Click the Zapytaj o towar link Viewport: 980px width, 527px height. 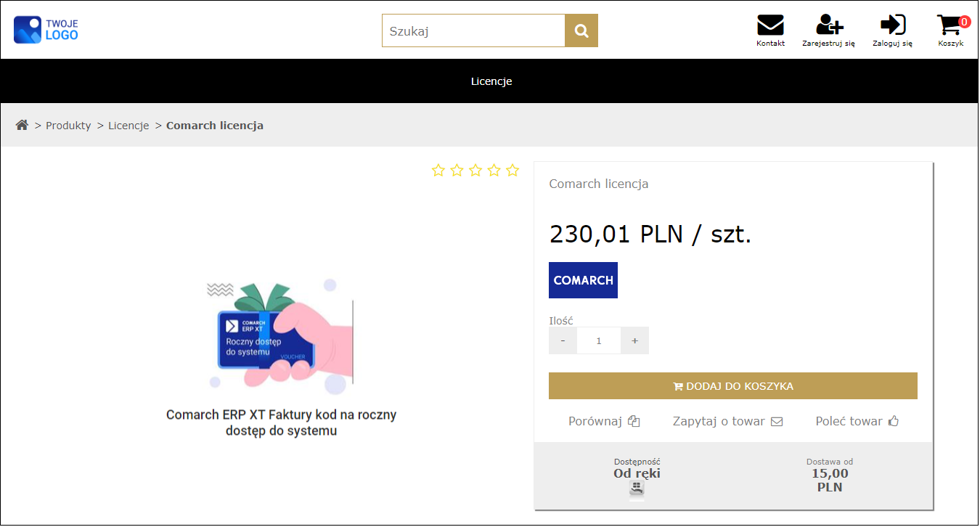tap(727, 421)
